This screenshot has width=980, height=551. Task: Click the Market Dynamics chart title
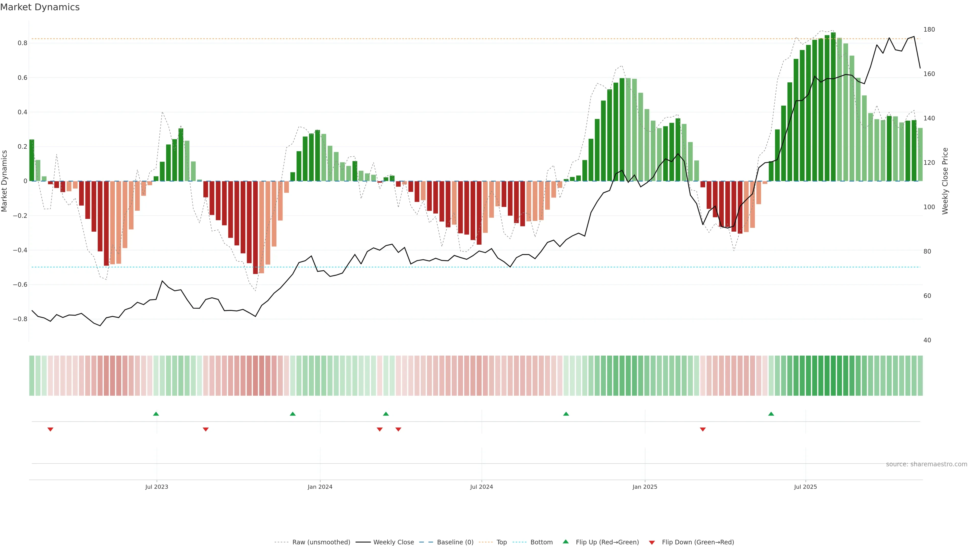pyautogui.click(x=40, y=7)
